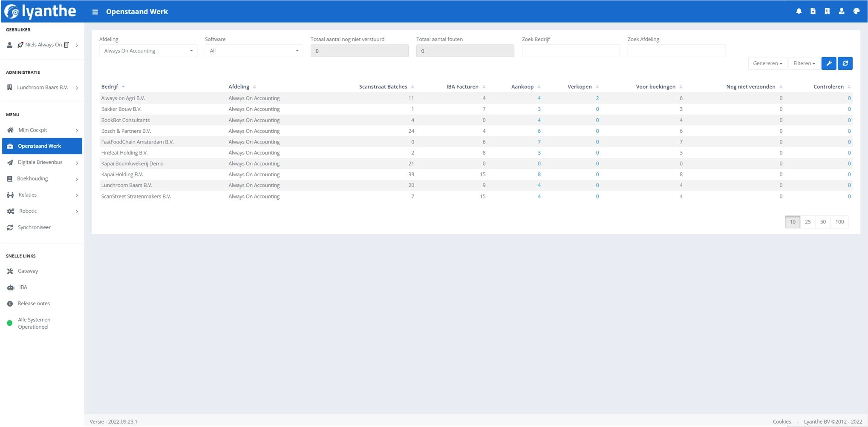The image size is (868, 427).
Task: Click the Iyanthe logo
Action: click(40, 11)
